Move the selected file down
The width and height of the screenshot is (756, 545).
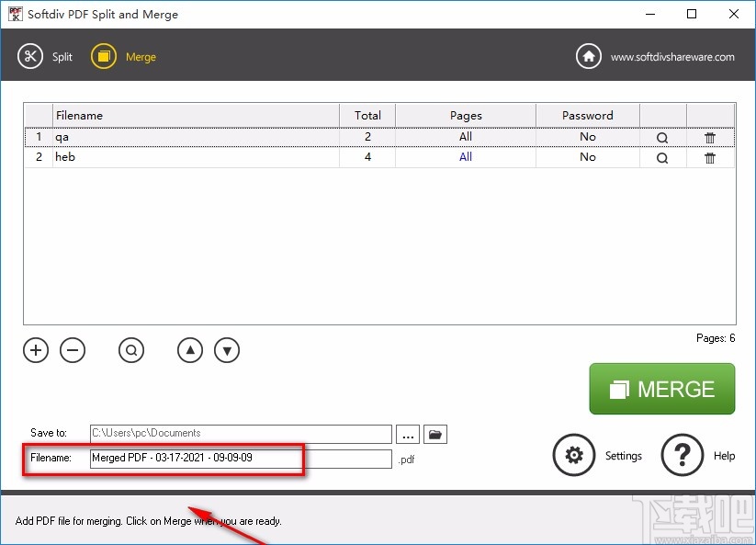pyautogui.click(x=227, y=350)
